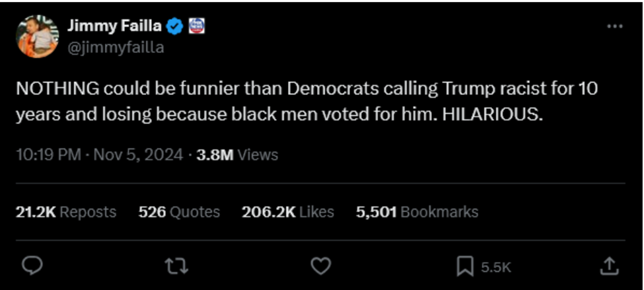Image resolution: width=644 pixels, height=290 pixels.
Task: Toggle the bookmark icon on this post
Action: [x=465, y=266]
